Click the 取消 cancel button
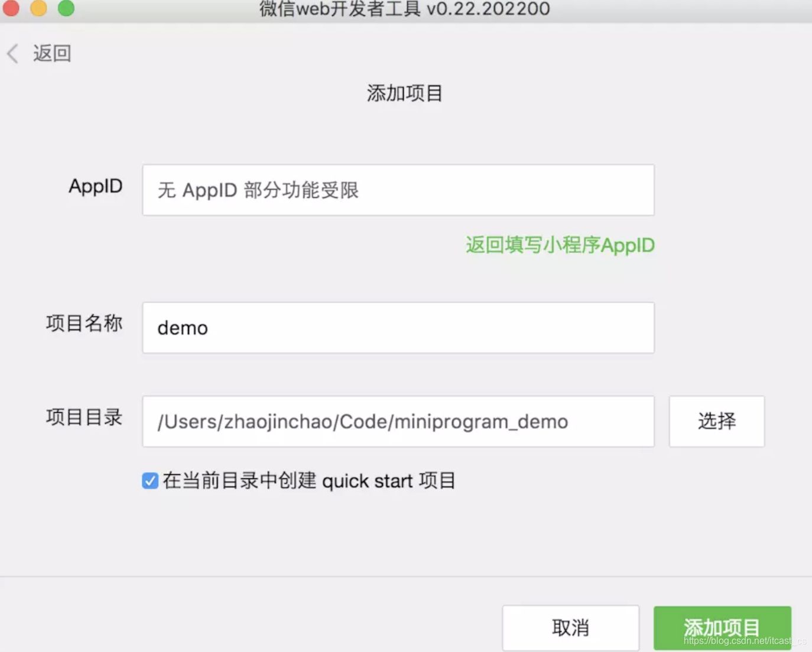Screen dimensions: 812x652 [x=570, y=628]
